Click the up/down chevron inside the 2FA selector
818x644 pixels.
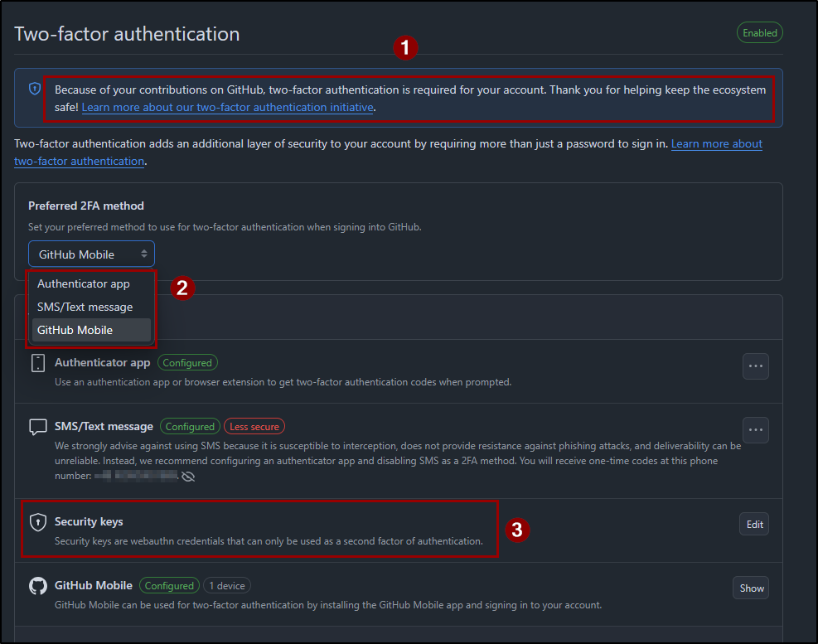tap(146, 254)
